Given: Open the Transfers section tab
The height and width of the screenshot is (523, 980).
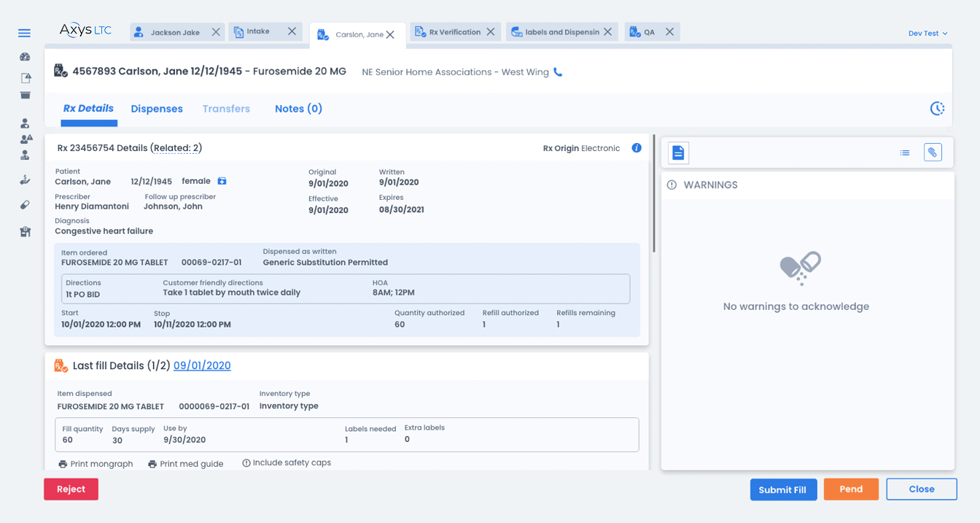Looking at the screenshot, I should pos(226,109).
